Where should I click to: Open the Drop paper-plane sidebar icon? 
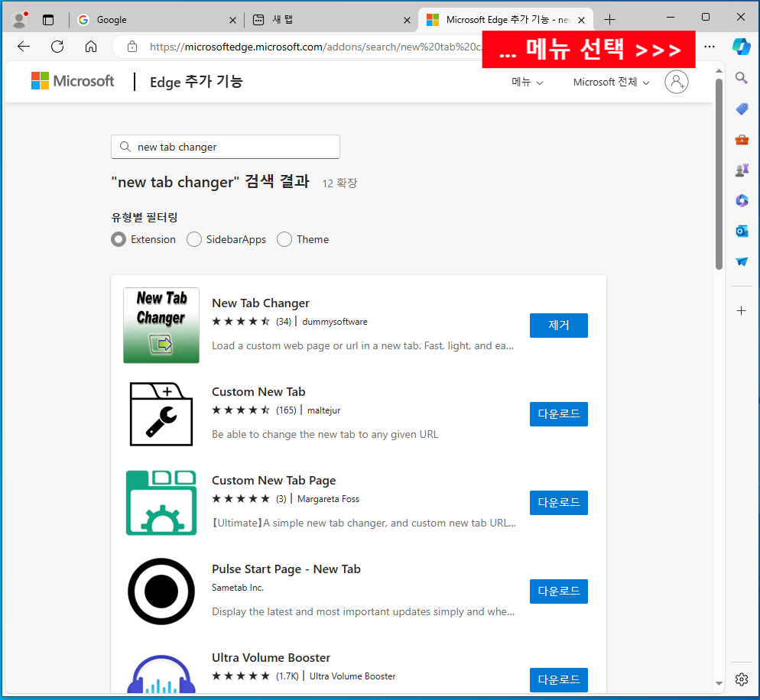coord(742,261)
